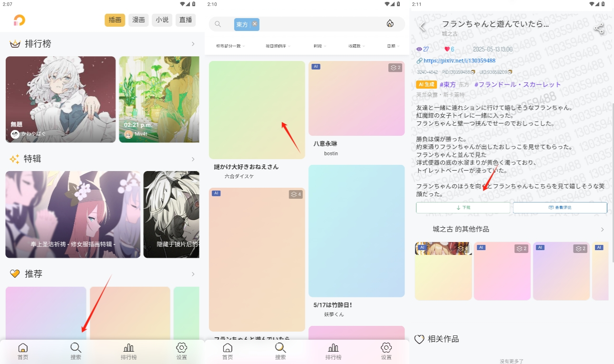614x364 pixels.
Task: Open 设置 in the home screen's bottom bar
Action: 181,351
